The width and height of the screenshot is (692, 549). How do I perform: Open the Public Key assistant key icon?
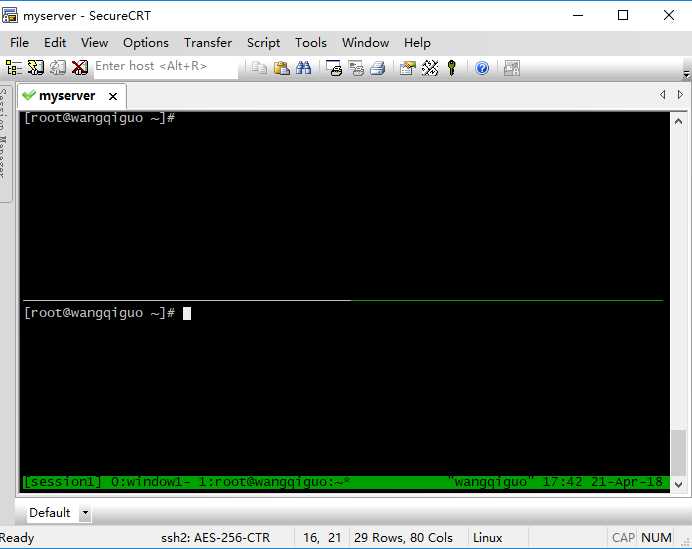point(451,68)
